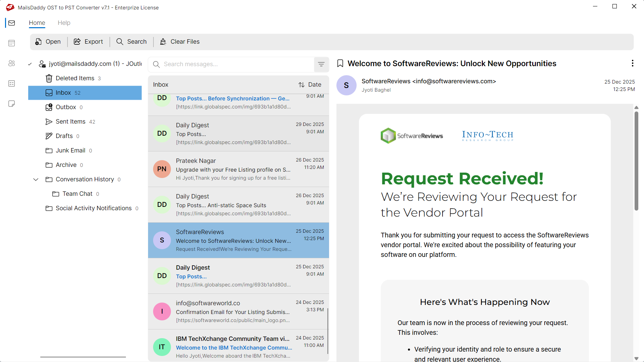Screen dimensions: 644x362
Task: Select the Sent Items folder
Action: tap(85, 122)
